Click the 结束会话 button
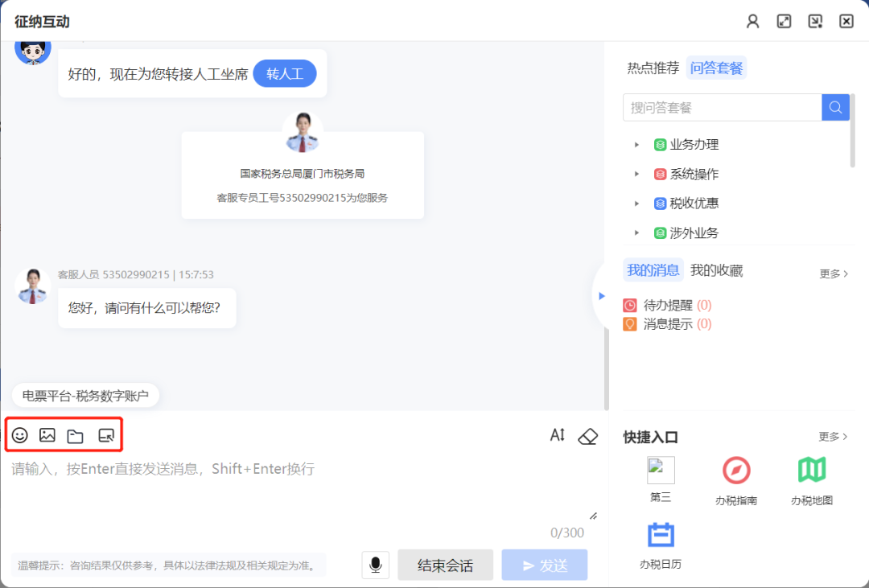The height and width of the screenshot is (588, 869). click(445, 565)
